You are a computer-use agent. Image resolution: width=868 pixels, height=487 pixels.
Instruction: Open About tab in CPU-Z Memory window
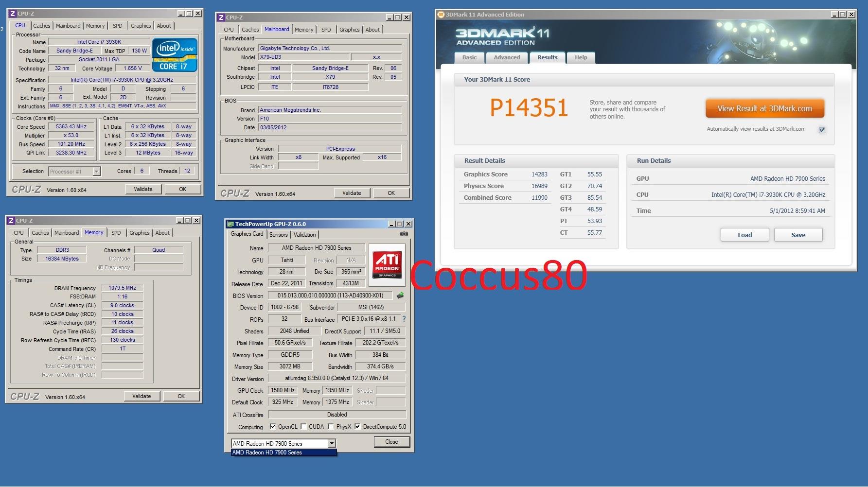162,233
